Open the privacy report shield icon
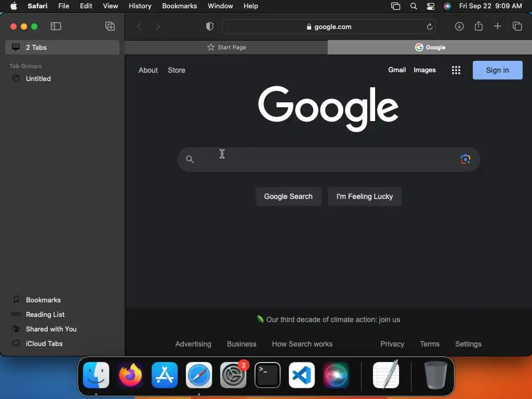The image size is (532, 399). pos(210,26)
